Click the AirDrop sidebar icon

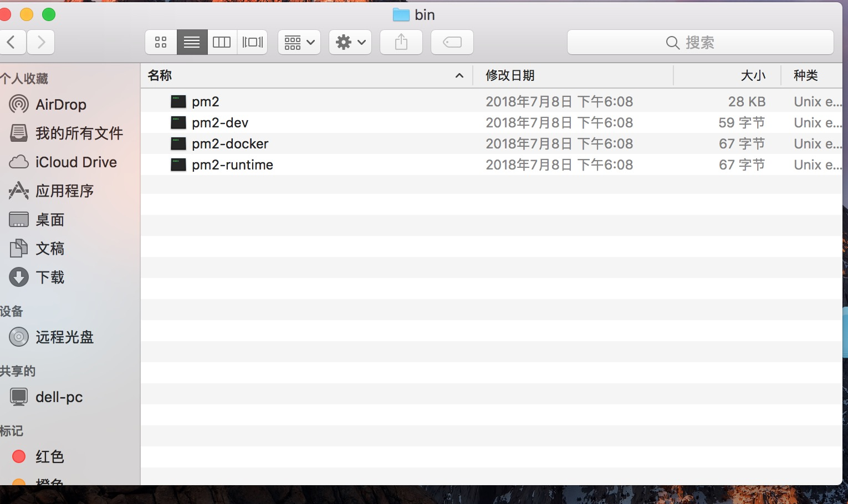pyautogui.click(x=18, y=104)
